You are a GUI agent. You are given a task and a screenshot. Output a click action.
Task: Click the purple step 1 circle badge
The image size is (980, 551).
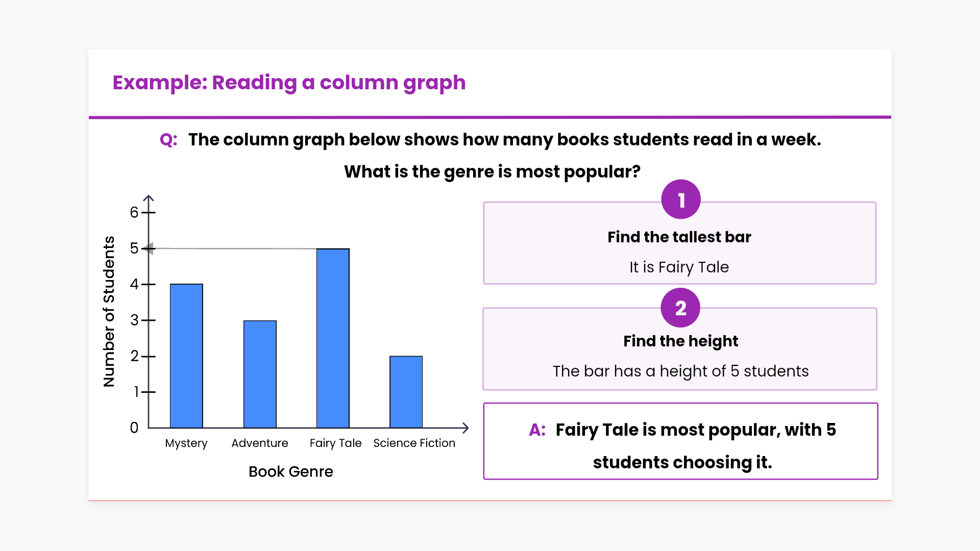(680, 199)
